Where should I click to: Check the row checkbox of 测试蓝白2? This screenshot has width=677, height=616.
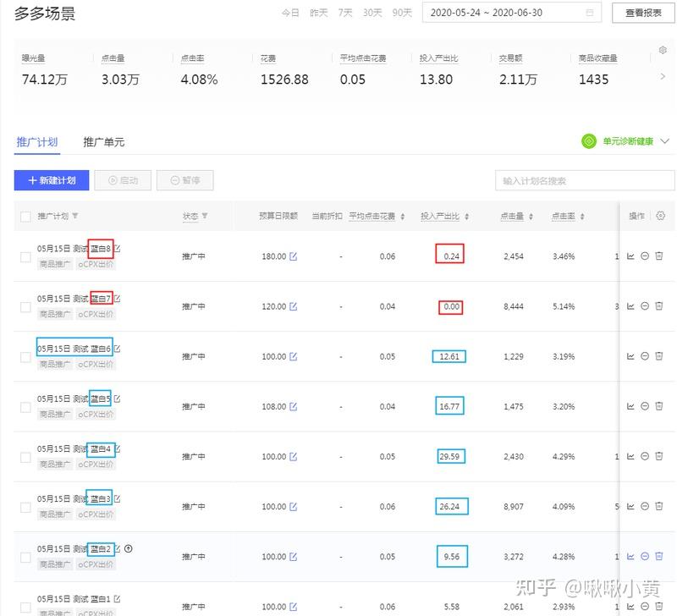[25, 557]
